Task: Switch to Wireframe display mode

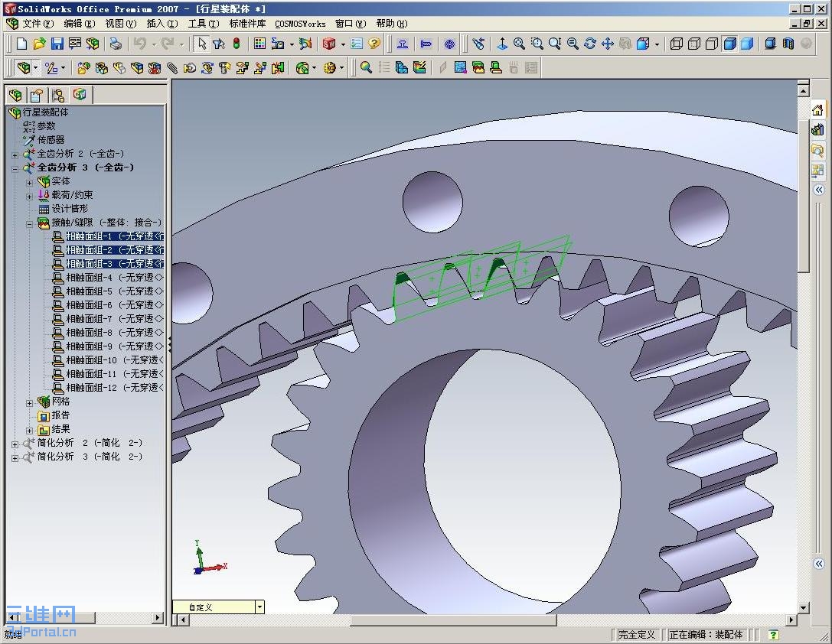Action: (x=677, y=44)
